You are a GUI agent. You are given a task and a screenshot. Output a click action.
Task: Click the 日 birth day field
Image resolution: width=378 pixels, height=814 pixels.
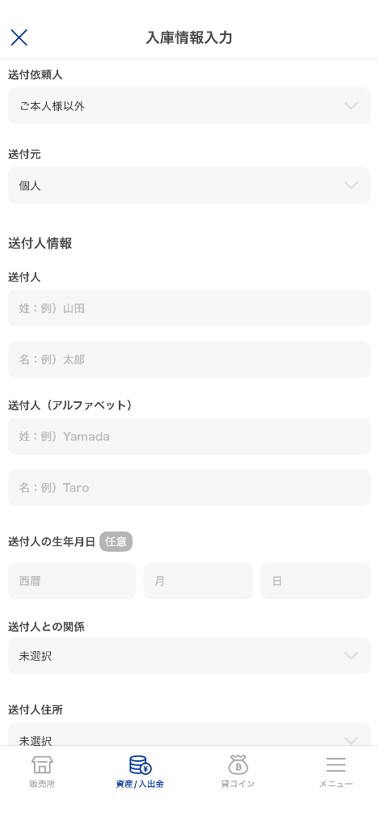tap(315, 581)
